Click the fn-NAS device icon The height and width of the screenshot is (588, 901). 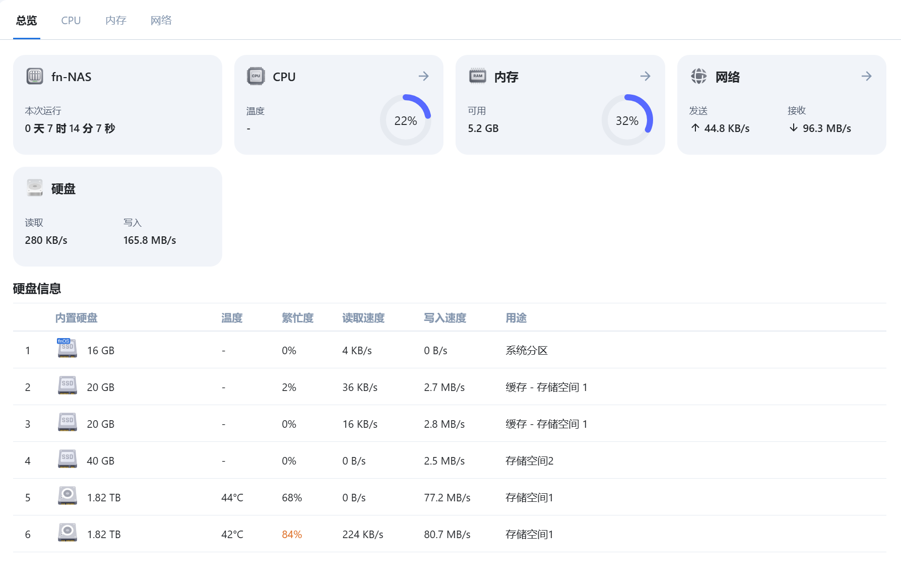click(x=35, y=76)
